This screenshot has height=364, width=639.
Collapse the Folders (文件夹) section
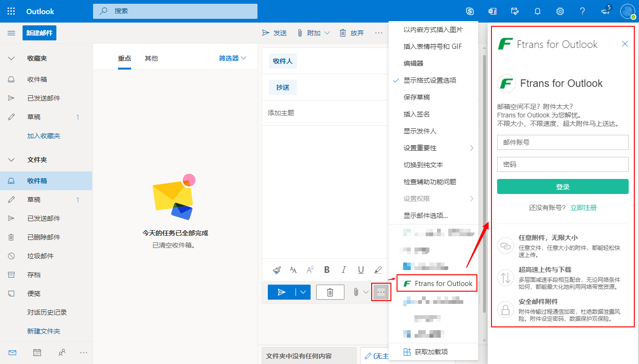click(11, 160)
